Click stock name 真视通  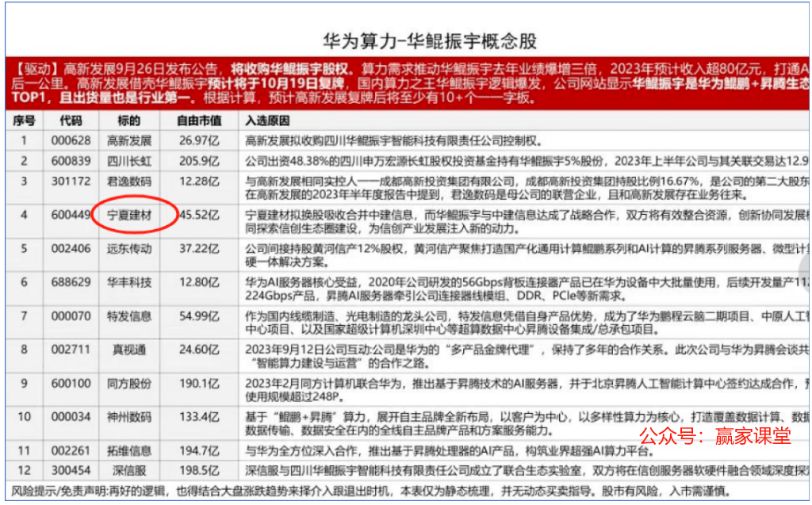pyautogui.click(x=129, y=350)
